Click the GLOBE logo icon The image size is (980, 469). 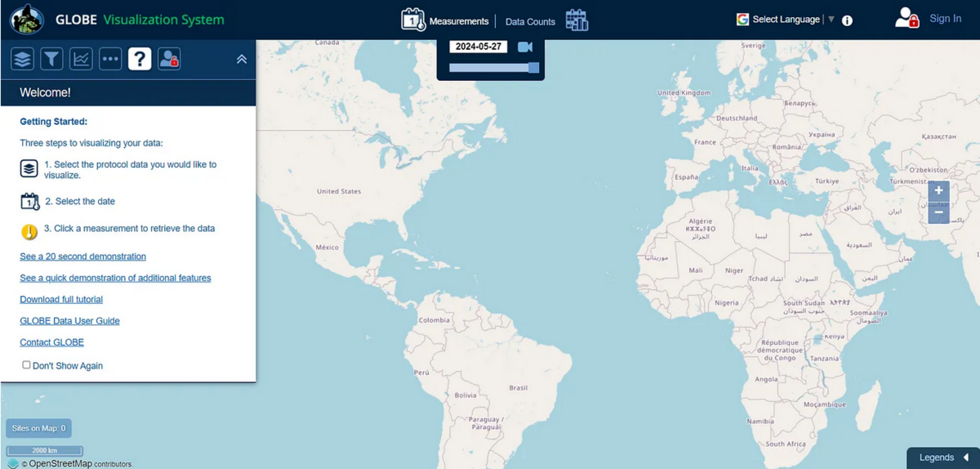(27, 19)
